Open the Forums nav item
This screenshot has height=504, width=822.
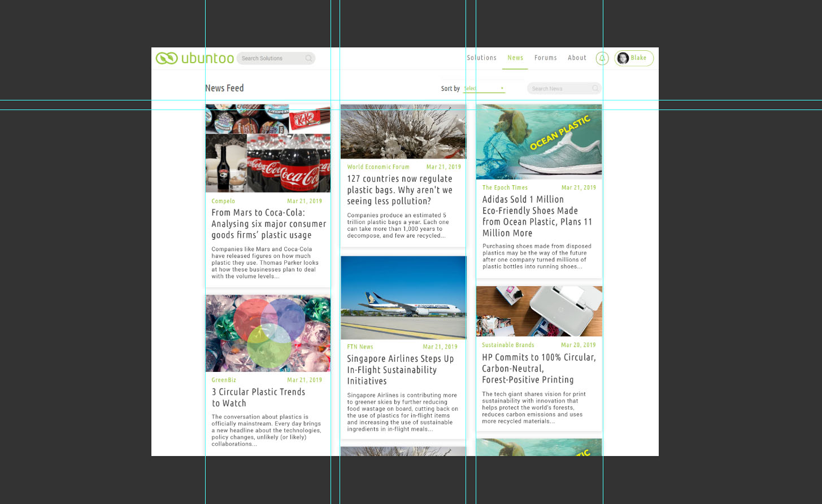click(546, 58)
